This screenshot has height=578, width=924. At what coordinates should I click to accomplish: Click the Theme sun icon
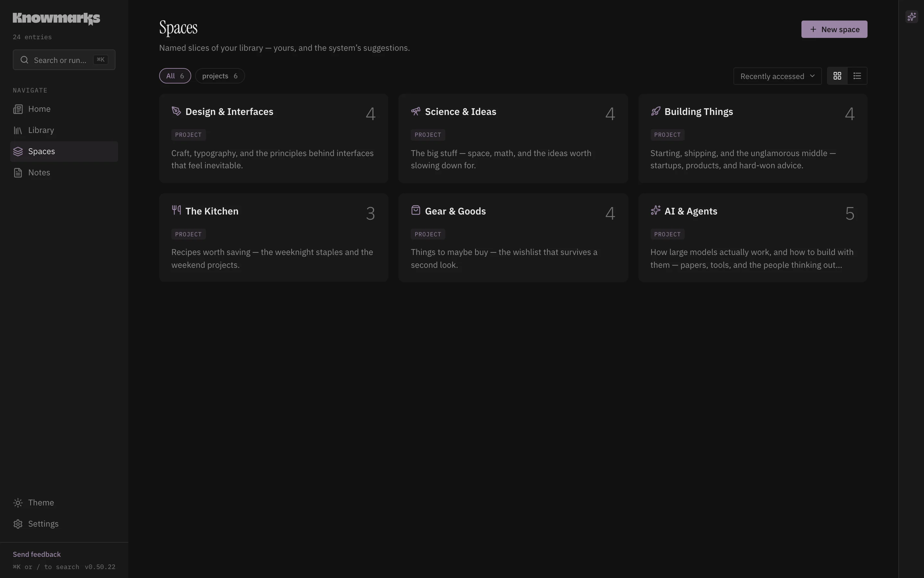tap(18, 503)
